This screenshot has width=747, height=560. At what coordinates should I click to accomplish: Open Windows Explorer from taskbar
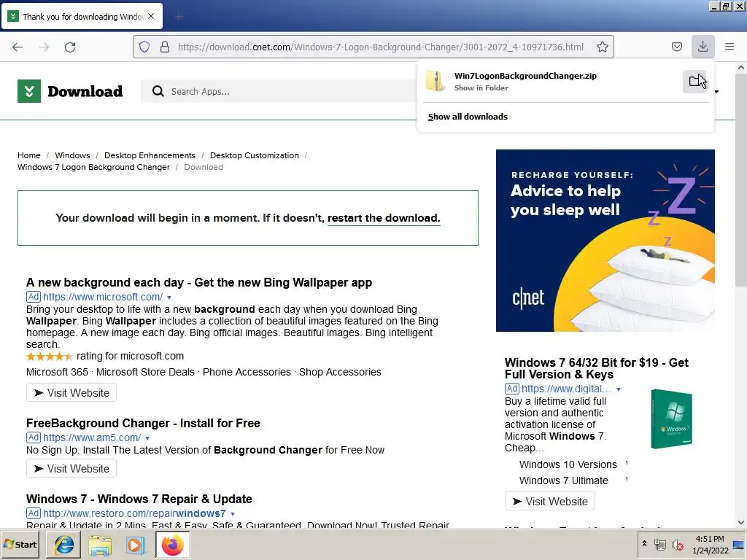click(x=99, y=545)
